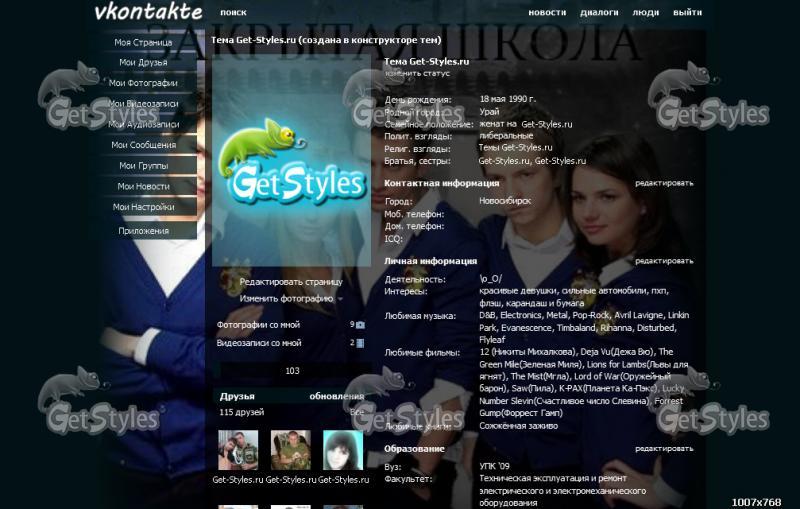Click the либеральные political views value
The image size is (800, 509).
click(x=506, y=136)
